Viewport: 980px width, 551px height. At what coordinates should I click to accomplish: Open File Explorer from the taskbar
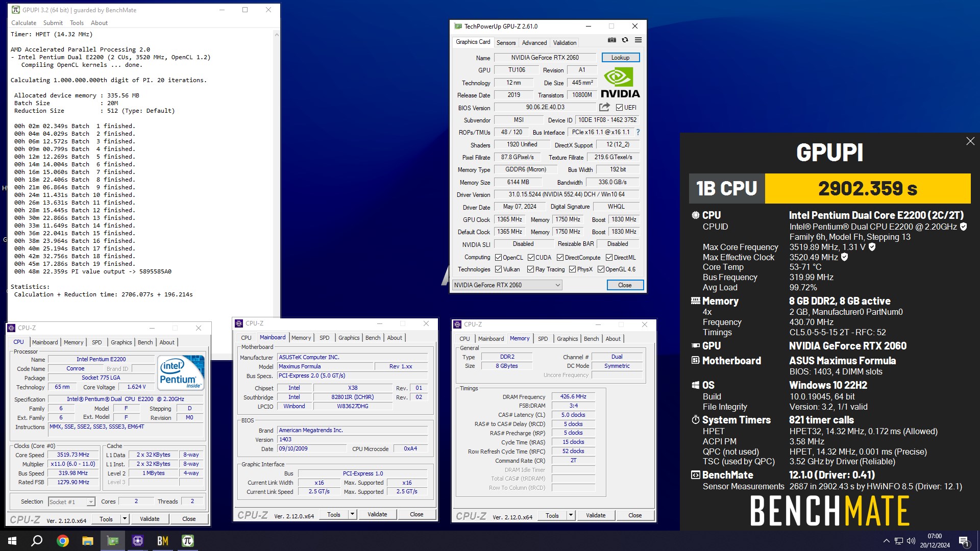[x=88, y=541]
